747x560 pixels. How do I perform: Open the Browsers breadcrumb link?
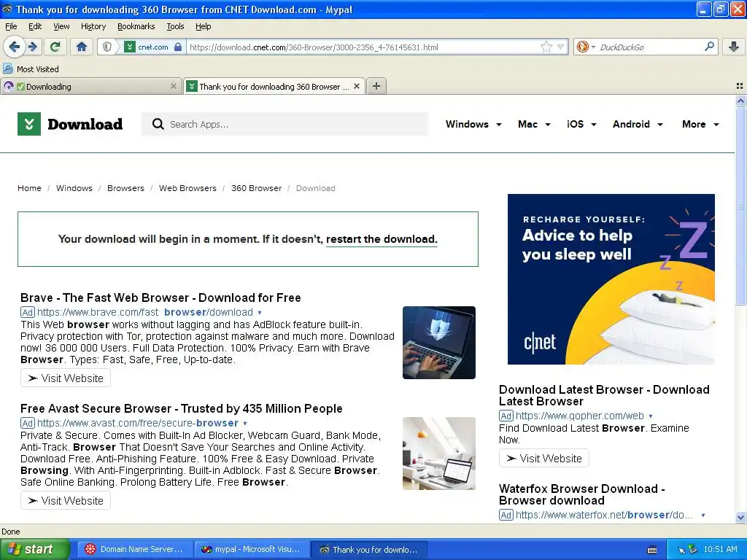pyautogui.click(x=125, y=188)
